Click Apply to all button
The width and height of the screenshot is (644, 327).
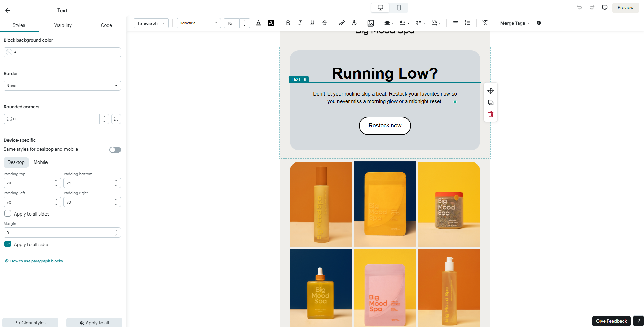click(94, 323)
